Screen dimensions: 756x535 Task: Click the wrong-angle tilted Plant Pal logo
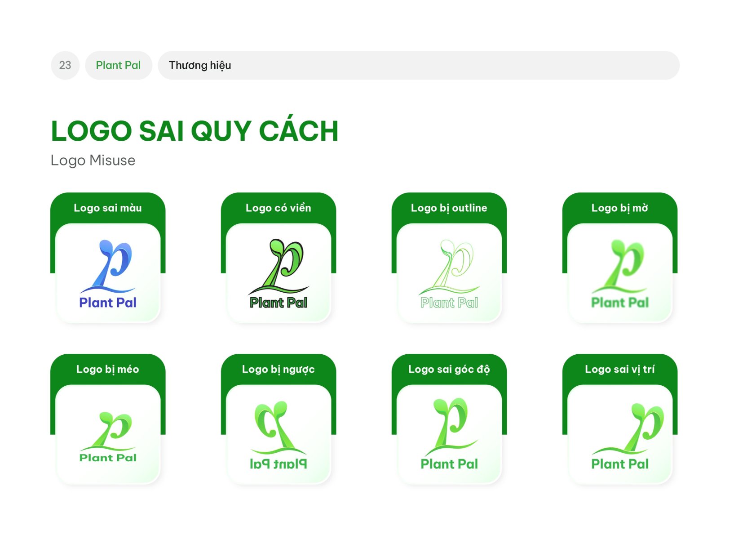449,434
